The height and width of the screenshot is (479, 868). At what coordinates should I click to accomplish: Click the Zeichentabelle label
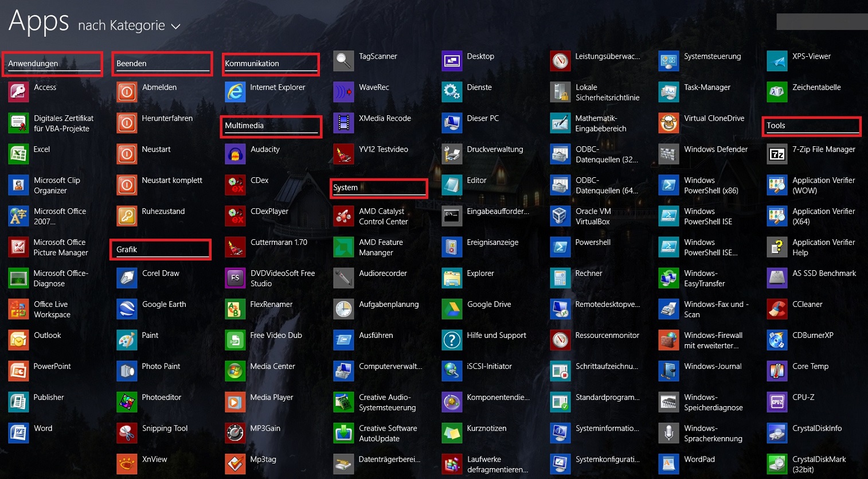(816, 87)
